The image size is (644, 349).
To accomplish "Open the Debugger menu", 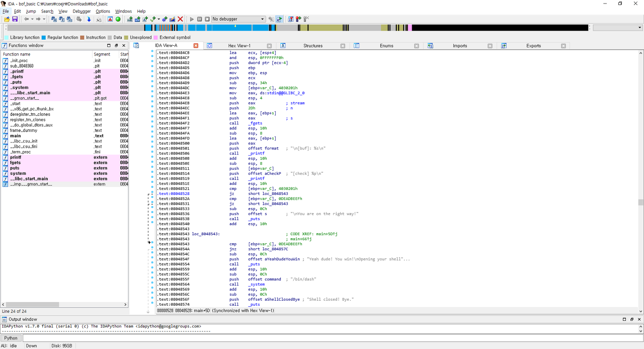I will [x=82, y=11].
